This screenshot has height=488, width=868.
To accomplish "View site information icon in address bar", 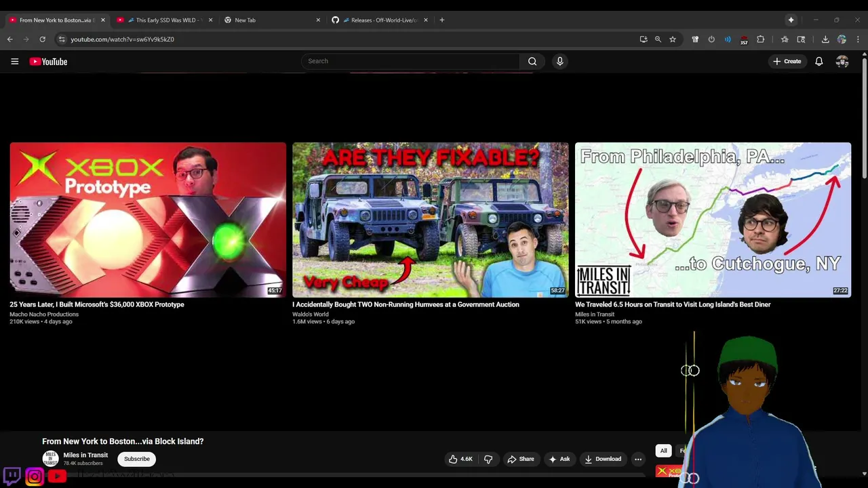I will click(62, 39).
